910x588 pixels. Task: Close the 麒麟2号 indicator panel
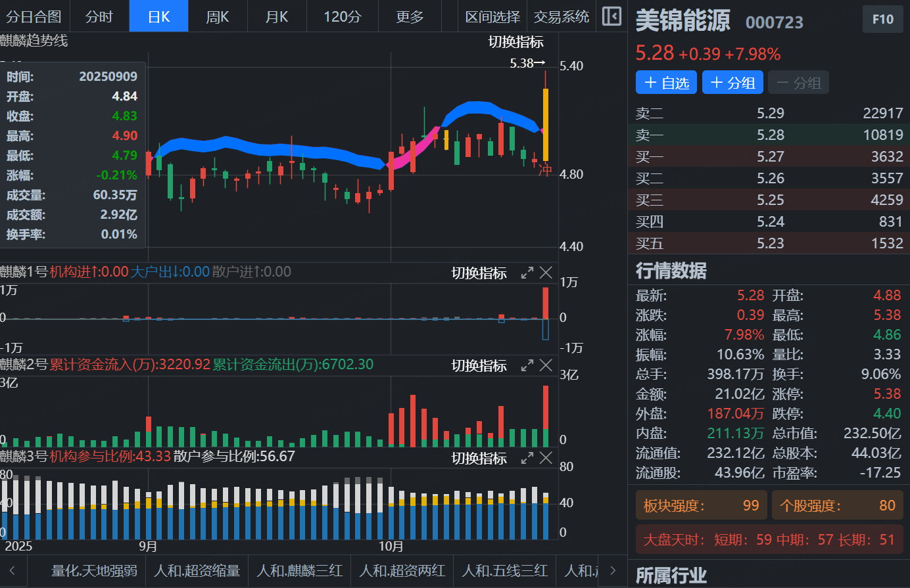(x=546, y=365)
